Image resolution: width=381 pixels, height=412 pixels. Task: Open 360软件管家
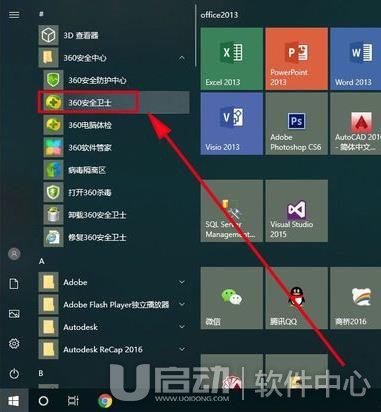(116, 147)
